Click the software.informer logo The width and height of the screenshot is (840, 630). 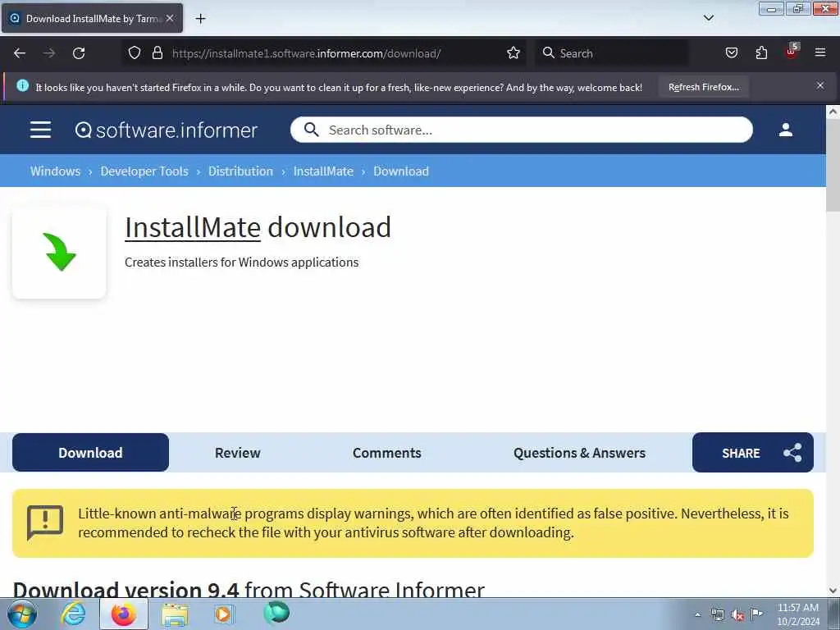(x=166, y=130)
